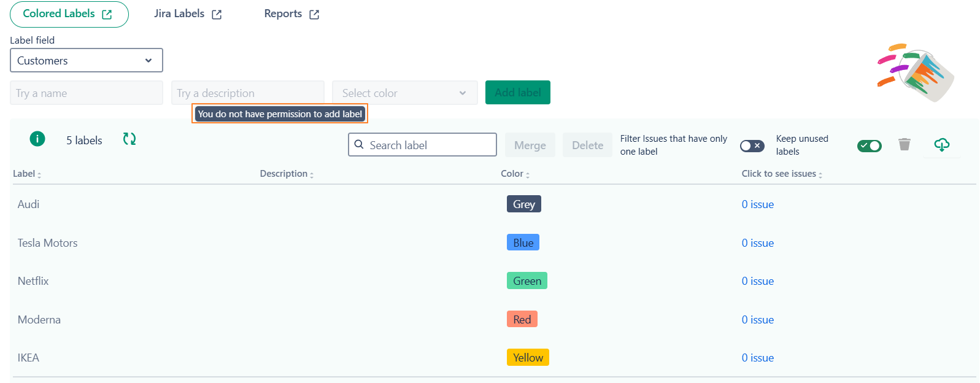Click the green info icon beside 5 labels
This screenshot has width=980, height=383.
click(x=37, y=139)
